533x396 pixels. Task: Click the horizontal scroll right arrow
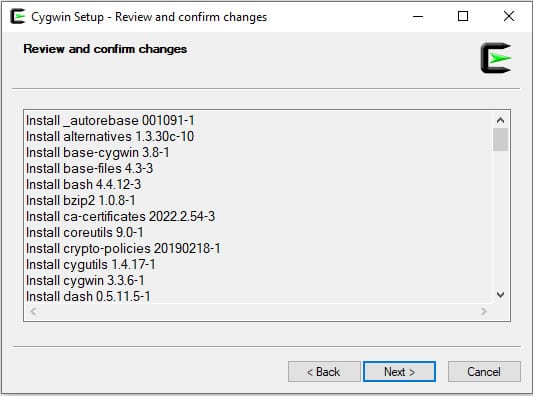click(483, 311)
